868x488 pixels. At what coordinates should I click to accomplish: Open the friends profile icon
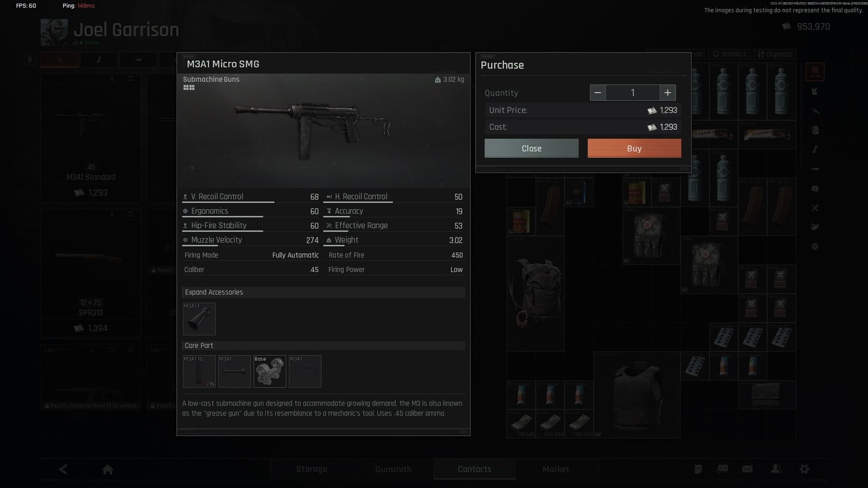pyautogui.click(x=776, y=469)
